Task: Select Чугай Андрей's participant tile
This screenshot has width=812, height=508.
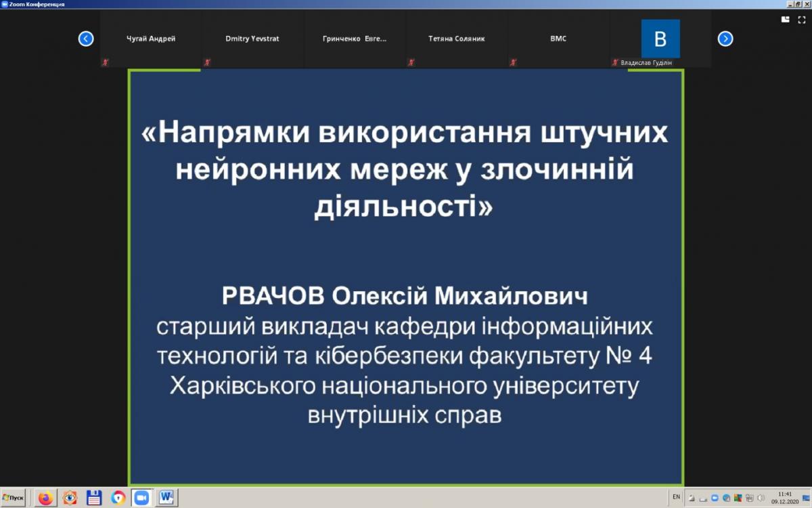Action: [x=151, y=39]
